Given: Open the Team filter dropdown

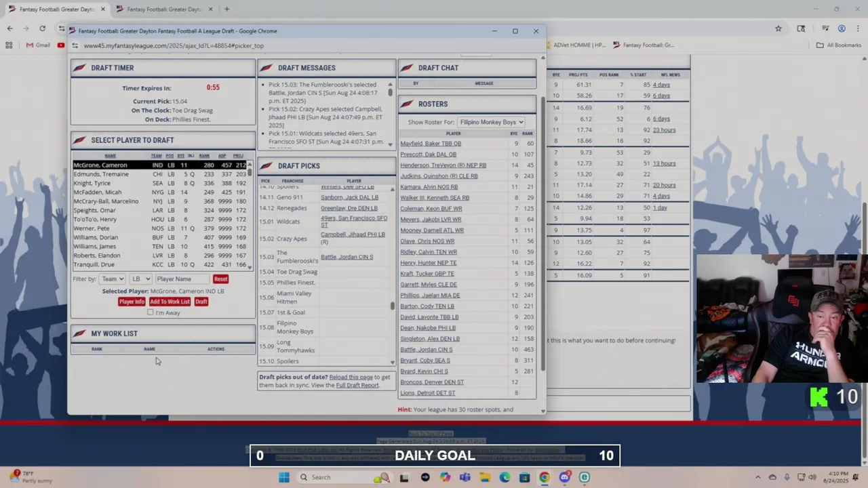Looking at the screenshot, I should point(112,279).
